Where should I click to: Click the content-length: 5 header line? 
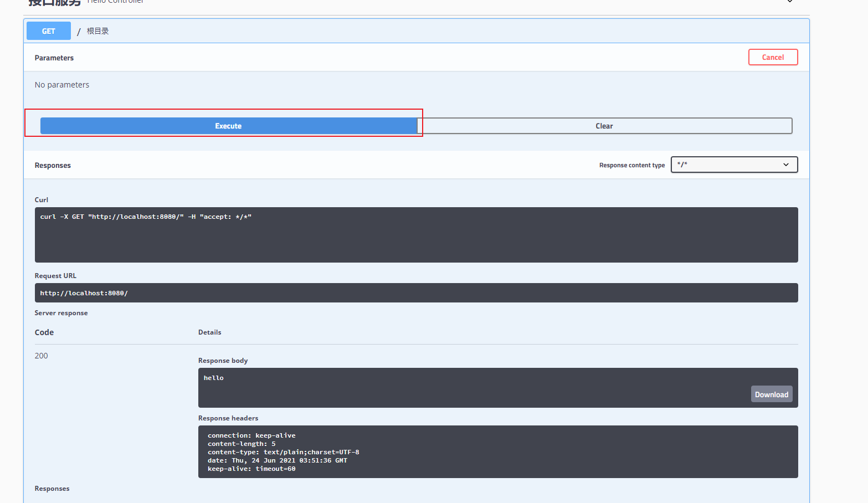pyautogui.click(x=242, y=444)
